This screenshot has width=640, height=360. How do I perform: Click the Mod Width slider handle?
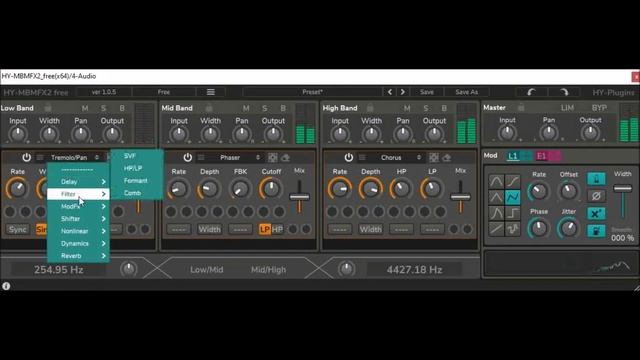click(x=623, y=189)
